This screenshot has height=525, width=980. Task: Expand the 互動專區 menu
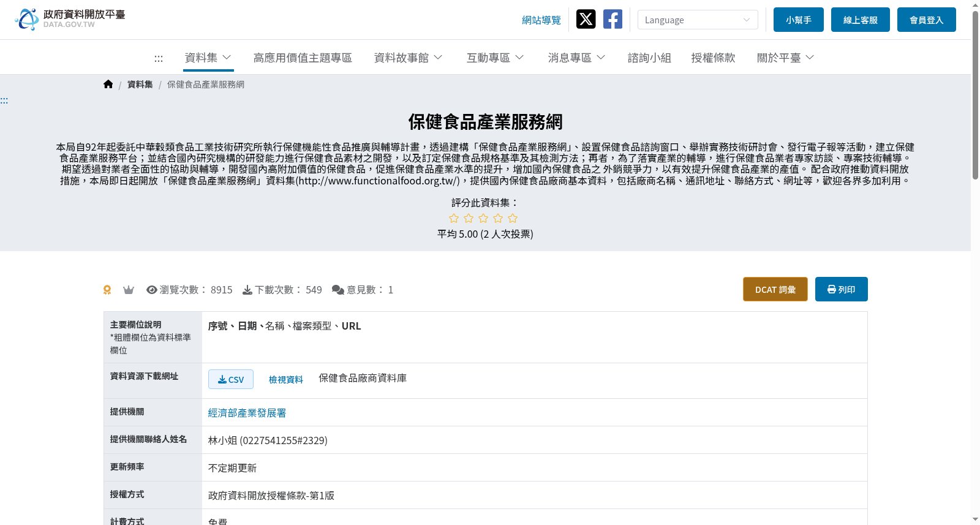[496, 58]
